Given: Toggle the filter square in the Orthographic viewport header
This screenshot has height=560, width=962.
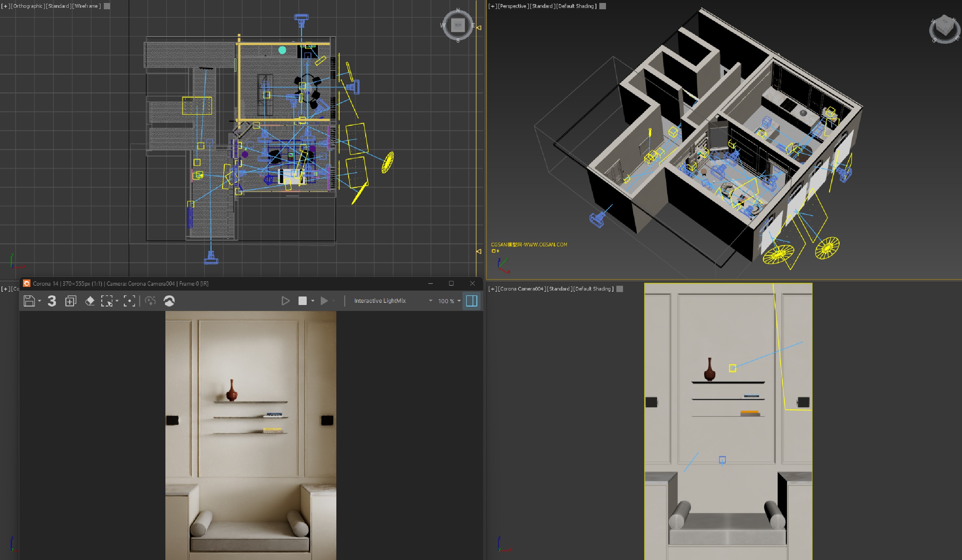Looking at the screenshot, I should pyautogui.click(x=107, y=6).
